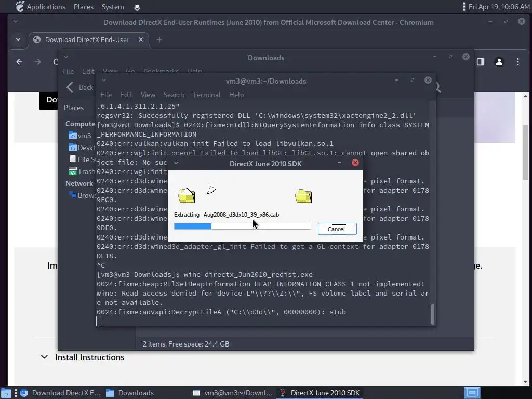The image size is (532, 399).
Task: Open the System menu in top panel
Action: 113,7
